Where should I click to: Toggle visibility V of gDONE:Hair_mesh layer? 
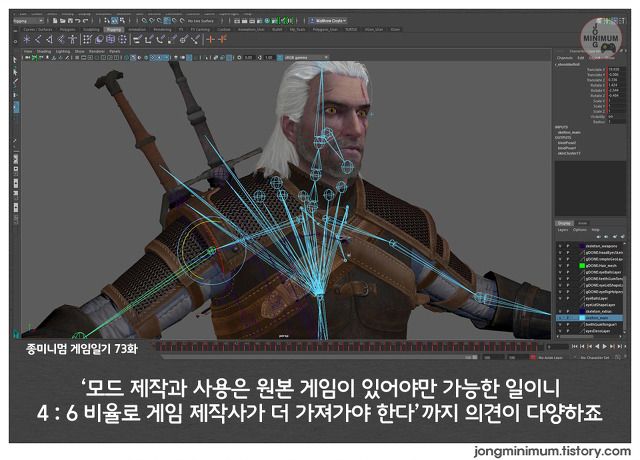click(x=560, y=266)
